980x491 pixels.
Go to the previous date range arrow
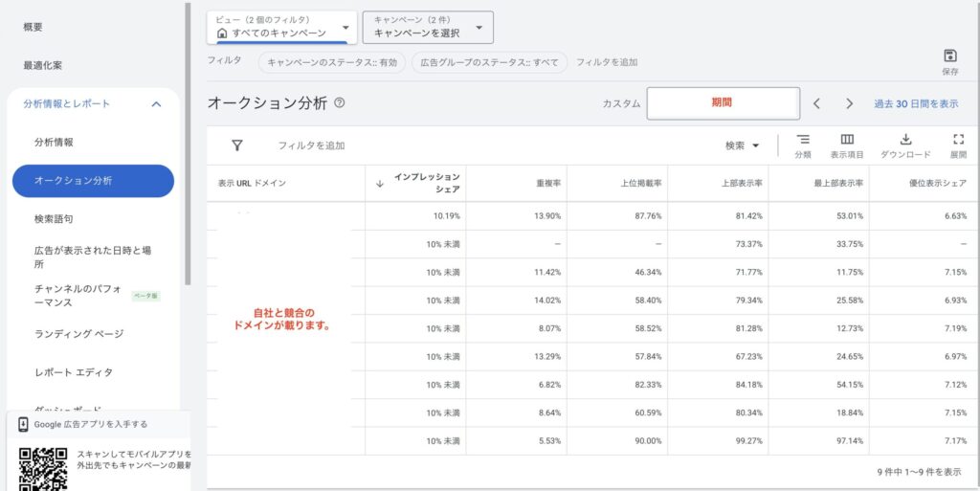(816, 103)
